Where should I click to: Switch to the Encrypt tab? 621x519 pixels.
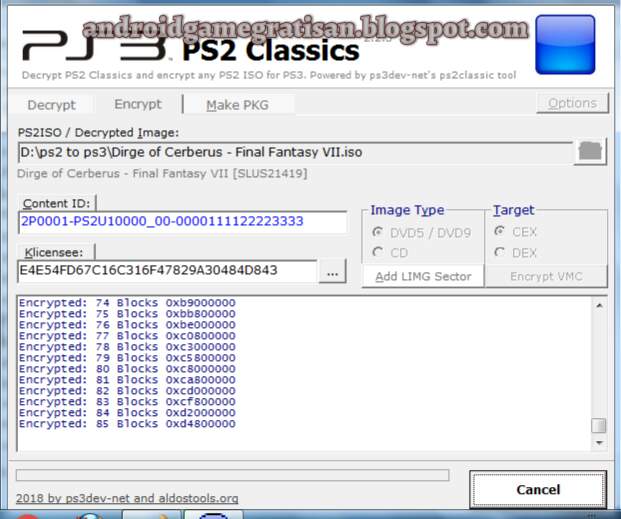[x=138, y=104]
